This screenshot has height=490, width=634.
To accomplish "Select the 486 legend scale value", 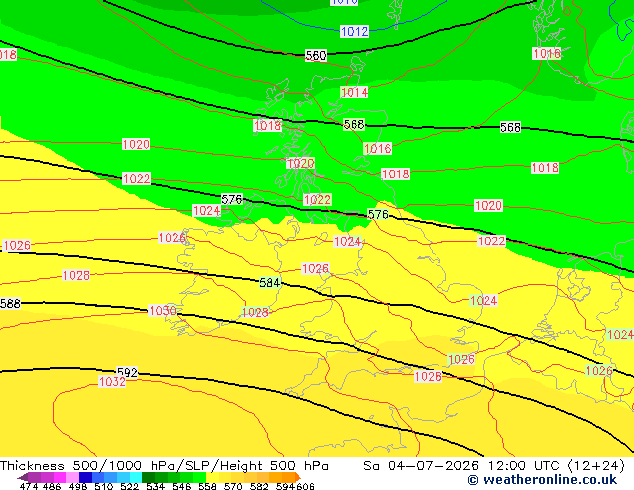I will pyautogui.click(x=52, y=486).
